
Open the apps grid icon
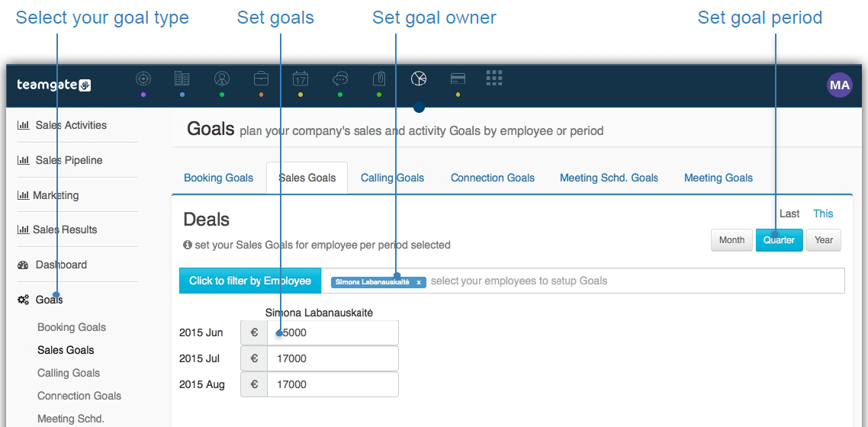[494, 78]
